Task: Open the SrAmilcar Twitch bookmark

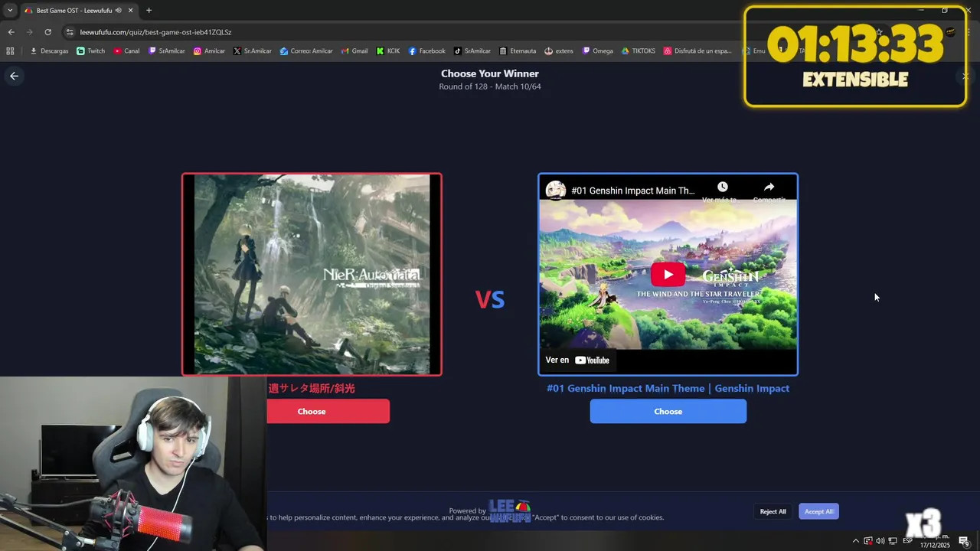Action: pos(166,51)
